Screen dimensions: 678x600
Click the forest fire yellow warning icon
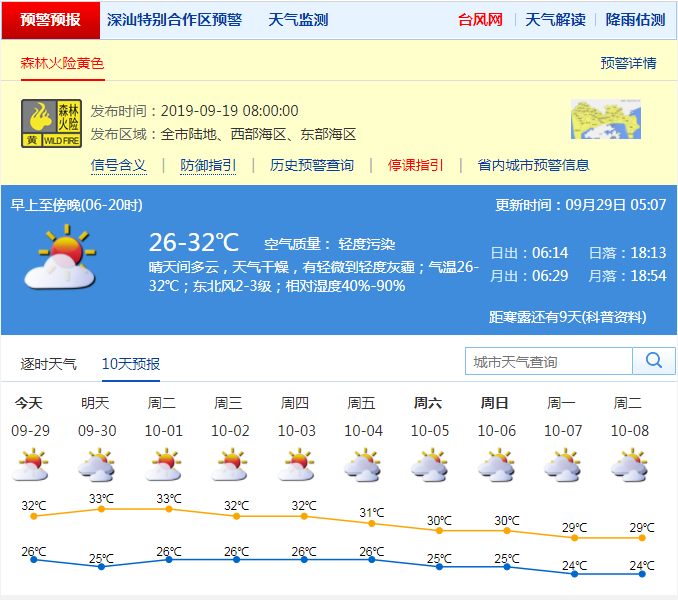pos(52,124)
